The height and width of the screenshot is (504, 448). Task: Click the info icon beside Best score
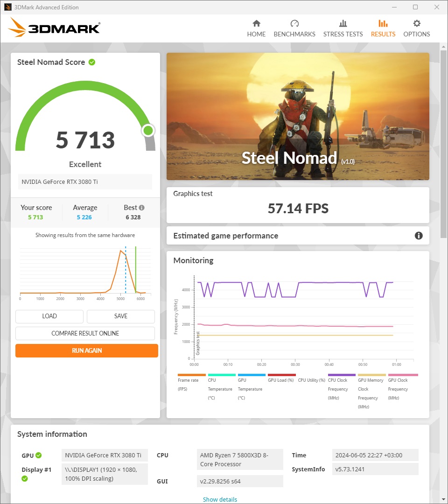[141, 208]
